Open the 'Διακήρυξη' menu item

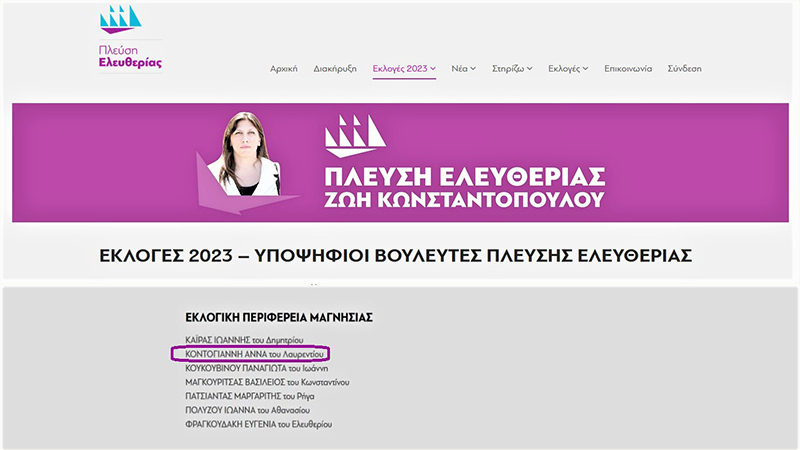point(335,69)
